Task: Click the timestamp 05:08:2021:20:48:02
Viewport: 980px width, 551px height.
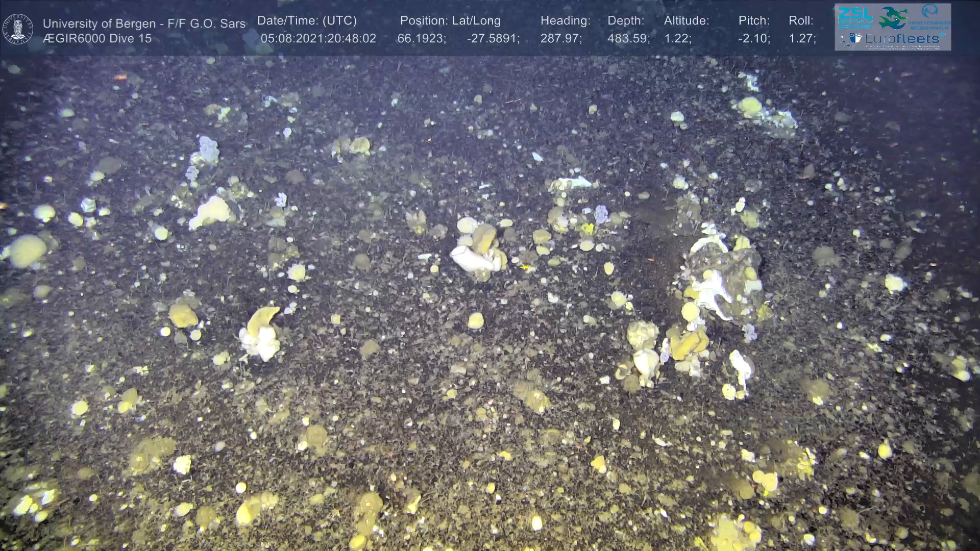Action: coord(318,39)
